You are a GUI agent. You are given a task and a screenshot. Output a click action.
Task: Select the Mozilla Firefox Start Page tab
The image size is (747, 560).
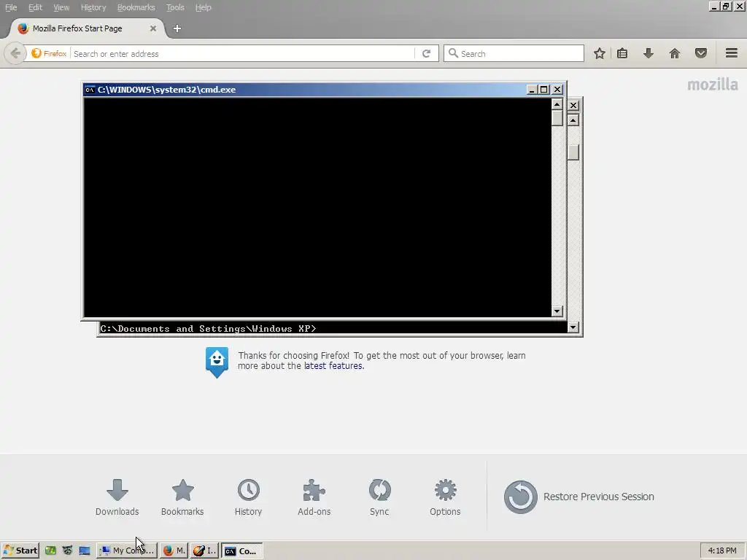click(x=86, y=28)
